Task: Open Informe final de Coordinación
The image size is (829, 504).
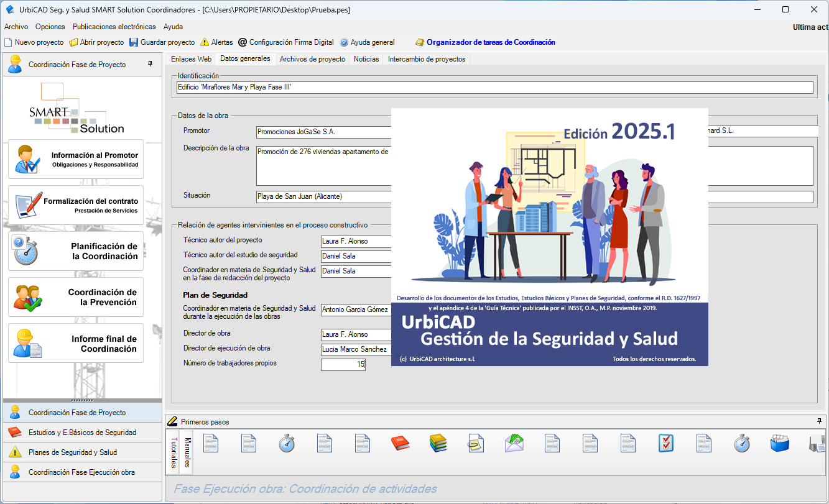Action: tap(76, 343)
